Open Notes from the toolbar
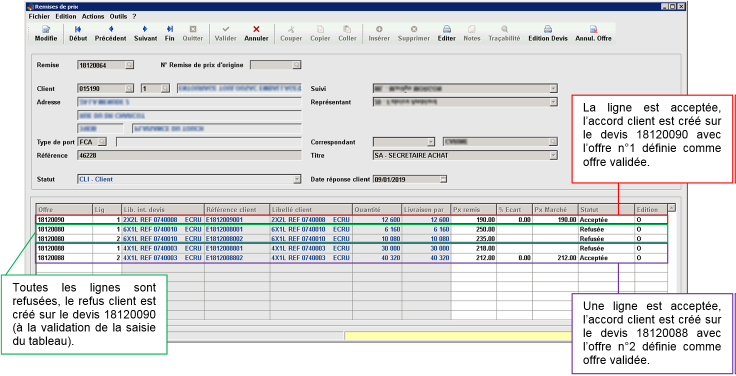This screenshot has height=376, width=736. point(472,33)
